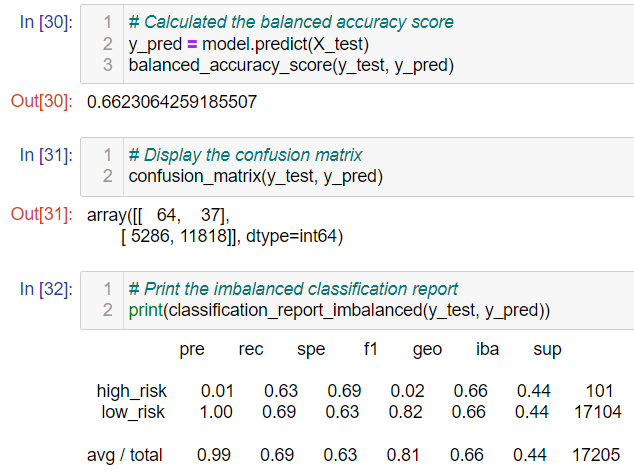Click line number 3 in cell 30

coord(108,65)
